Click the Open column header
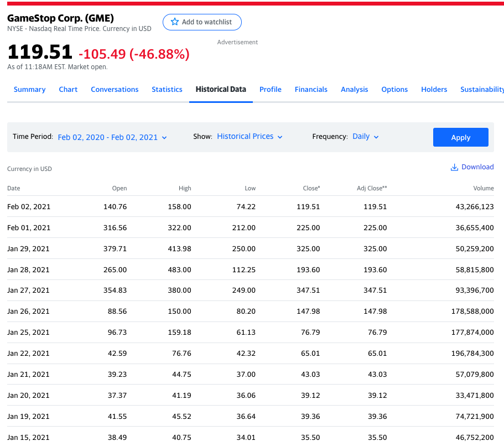Viewport: 504px width, 446px height. point(119,188)
